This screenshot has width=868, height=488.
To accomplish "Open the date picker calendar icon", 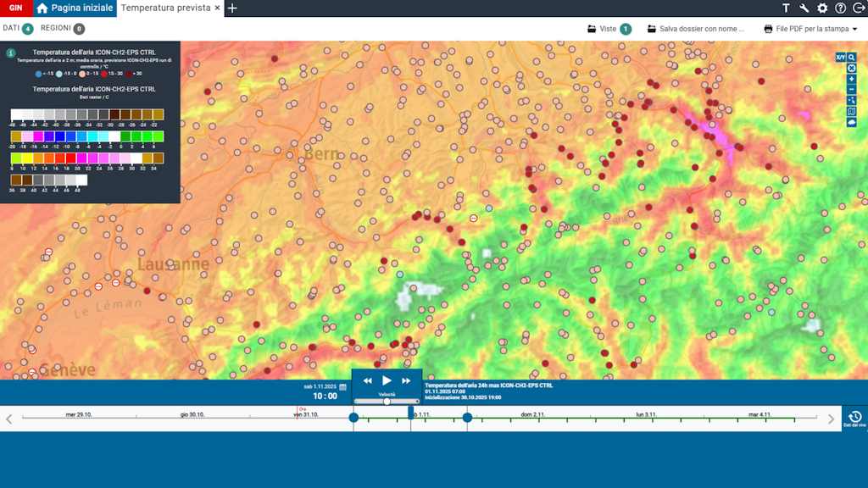I will click(x=343, y=386).
